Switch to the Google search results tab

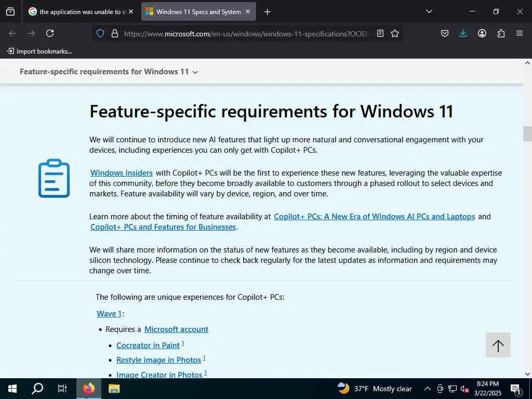click(81, 11)
